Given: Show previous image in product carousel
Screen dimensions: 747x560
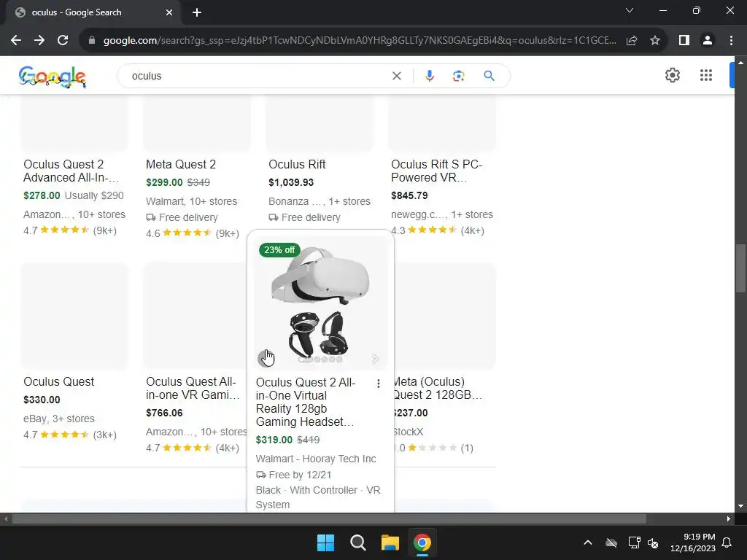Looking at the screenshot, I should (266, 358).
